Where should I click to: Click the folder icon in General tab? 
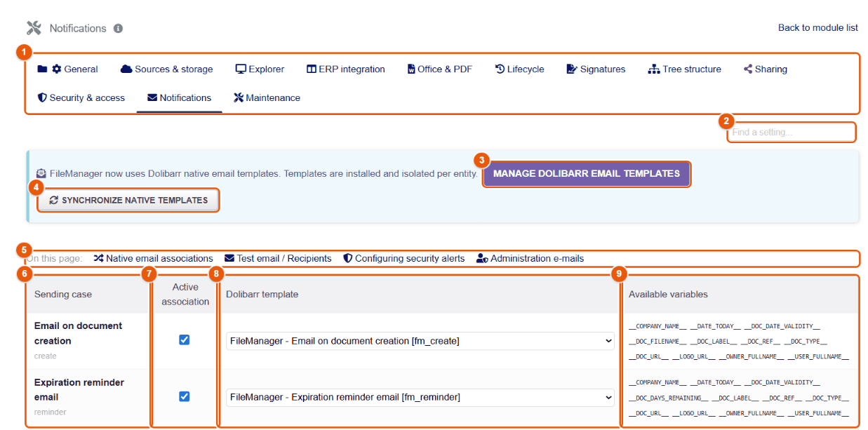[x=42, y=69]
